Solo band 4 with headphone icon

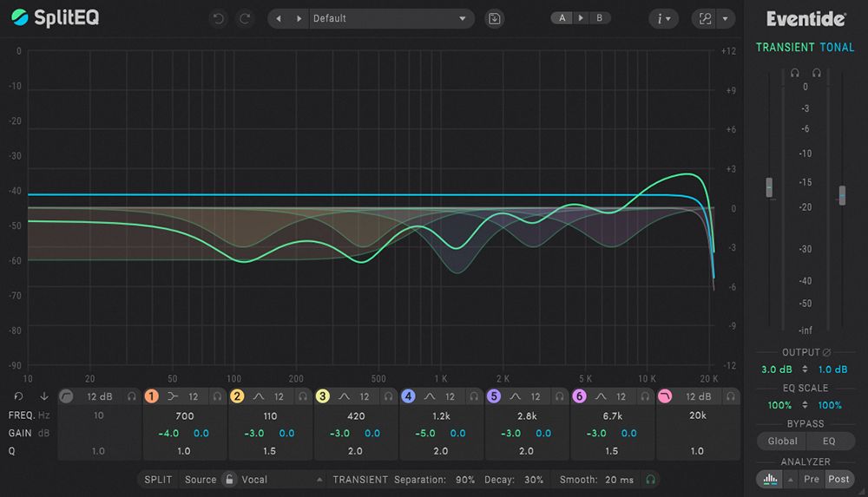(x=474, y=396)
